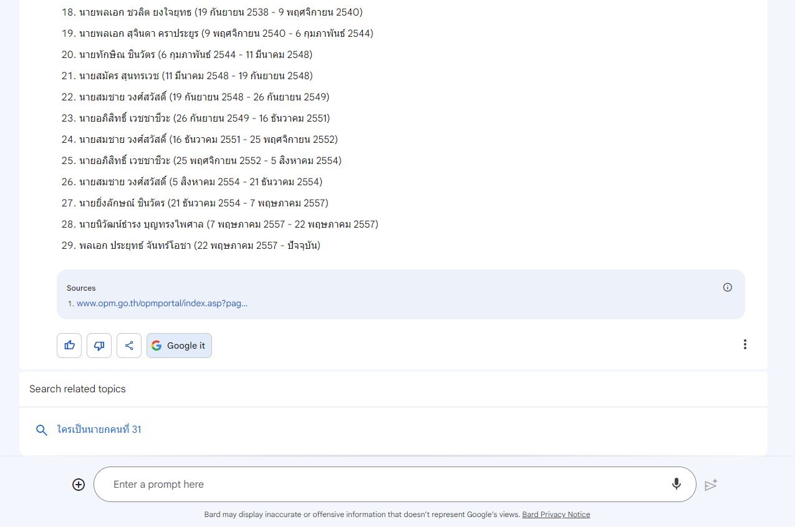795x532 pixels.
Task: Open the three-dot more options menu
Action: 744,344
